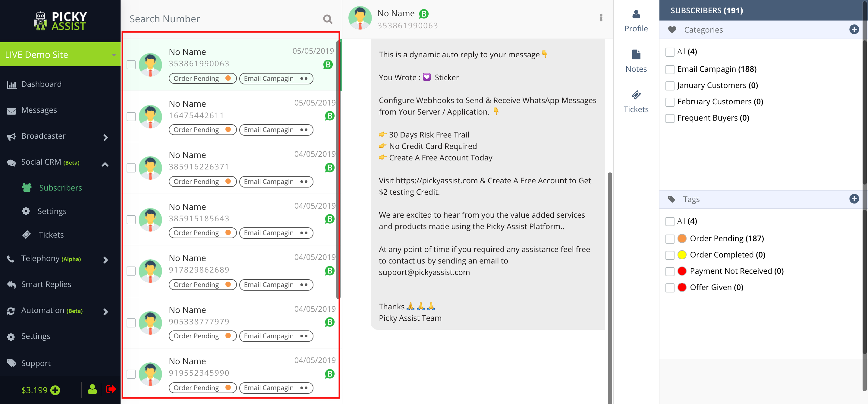Click the WhatsApp Business badge for 16475442611

[329, 116]
